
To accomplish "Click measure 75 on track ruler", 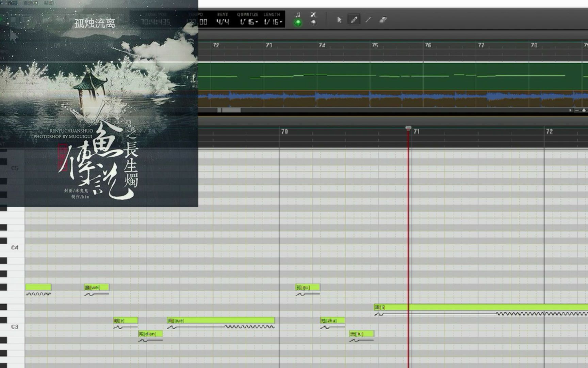I will (x=375, y=45).
